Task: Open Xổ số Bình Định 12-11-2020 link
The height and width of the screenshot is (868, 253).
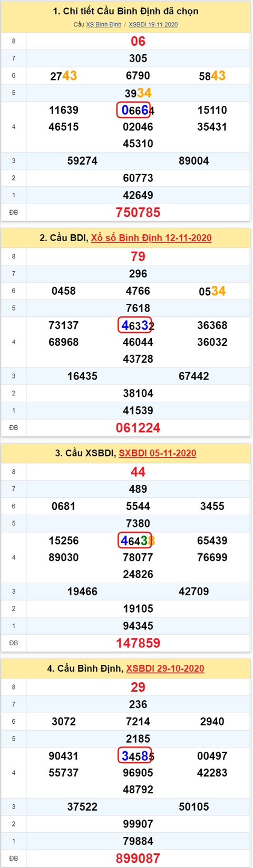Action: pyautogui.click(x=151, y=238)
